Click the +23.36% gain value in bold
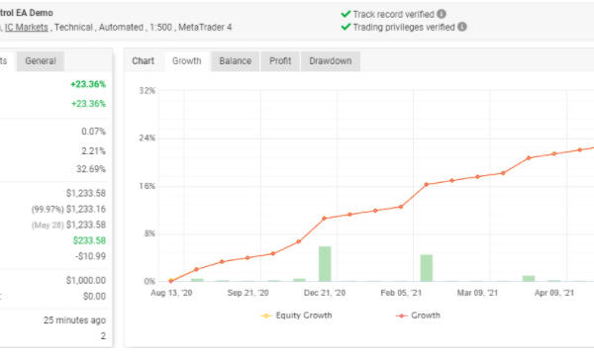594x364 pixels. [88, 84]
